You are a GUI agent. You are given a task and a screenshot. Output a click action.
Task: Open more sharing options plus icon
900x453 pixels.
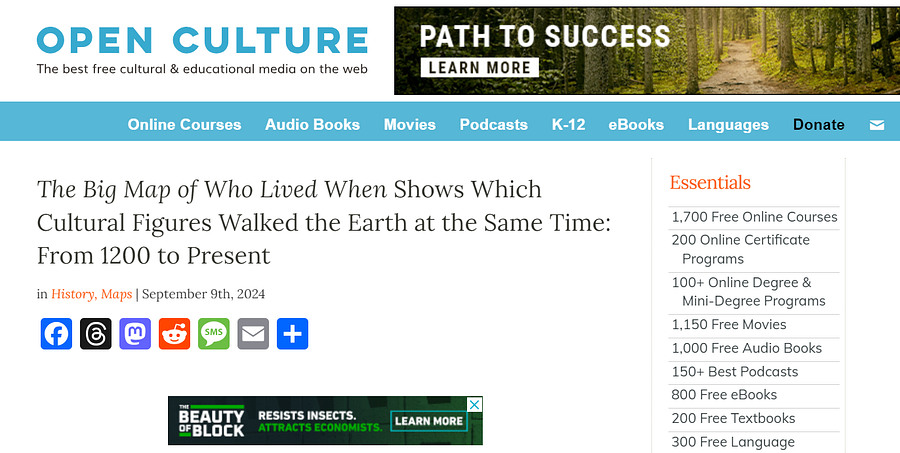293,334
